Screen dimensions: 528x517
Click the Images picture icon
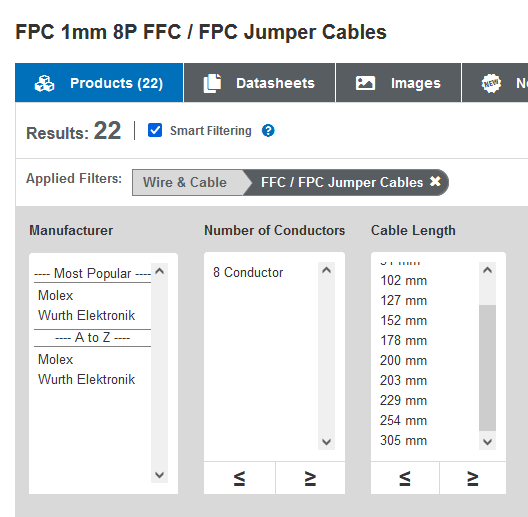pyautogui.click(x=365, y=83)
